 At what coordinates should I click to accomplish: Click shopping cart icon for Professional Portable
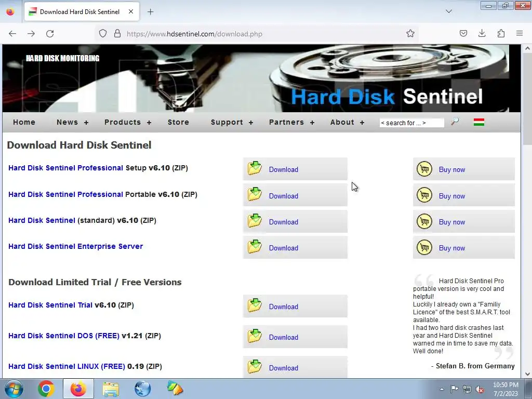pyautogui.click(x=424, y=195)
